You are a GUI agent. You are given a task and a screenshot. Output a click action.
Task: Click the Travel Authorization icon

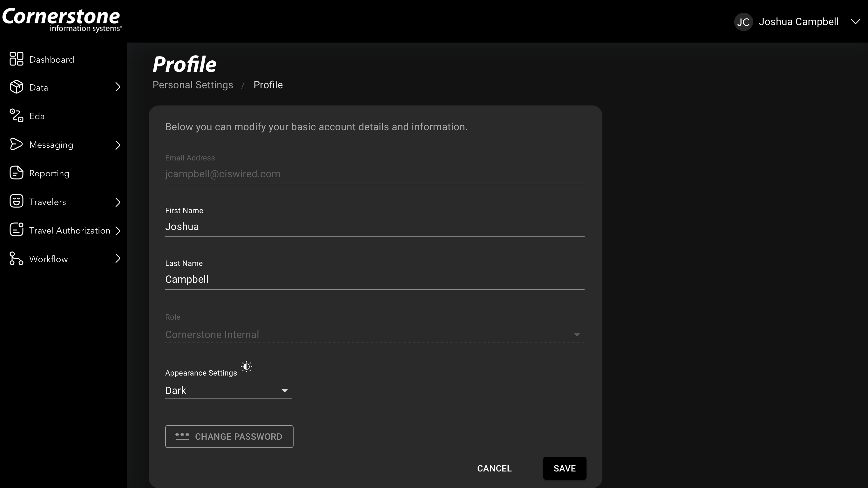pyautogui.click(x=16, y=230)
